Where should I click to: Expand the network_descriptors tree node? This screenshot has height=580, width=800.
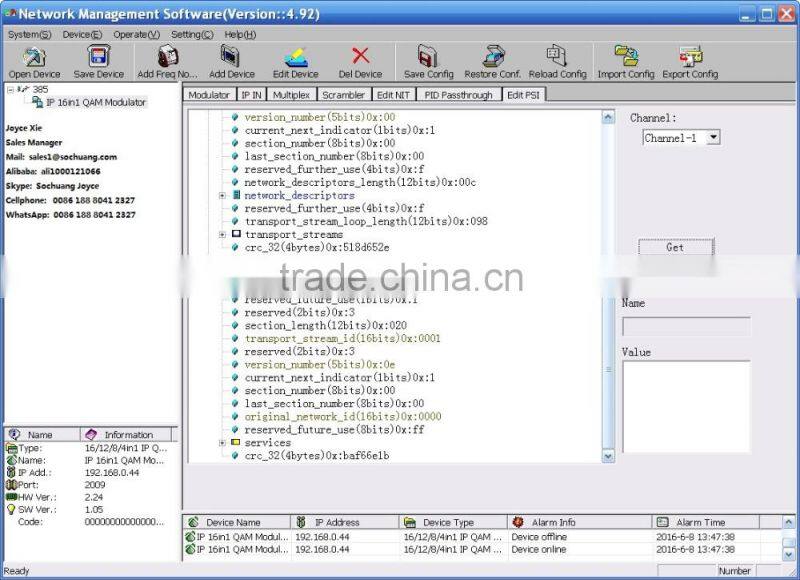tap(223, 196)
